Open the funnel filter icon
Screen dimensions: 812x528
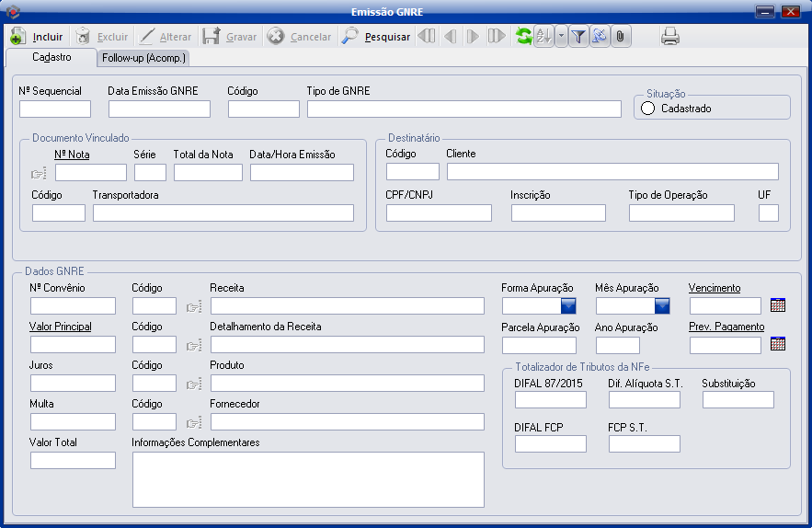coord(578,37)
